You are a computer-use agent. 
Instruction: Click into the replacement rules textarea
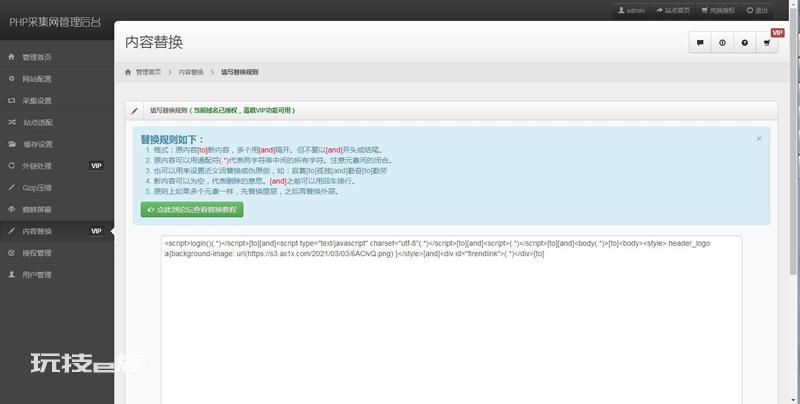pos(451,320)
